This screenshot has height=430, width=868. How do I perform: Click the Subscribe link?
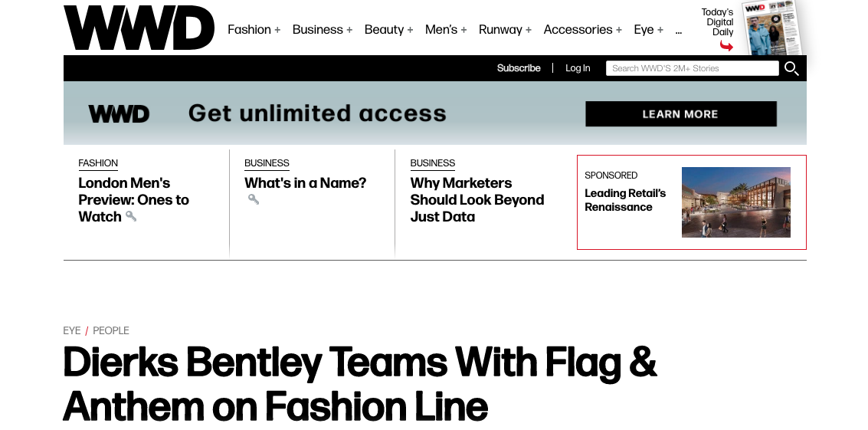pos(519,68)
